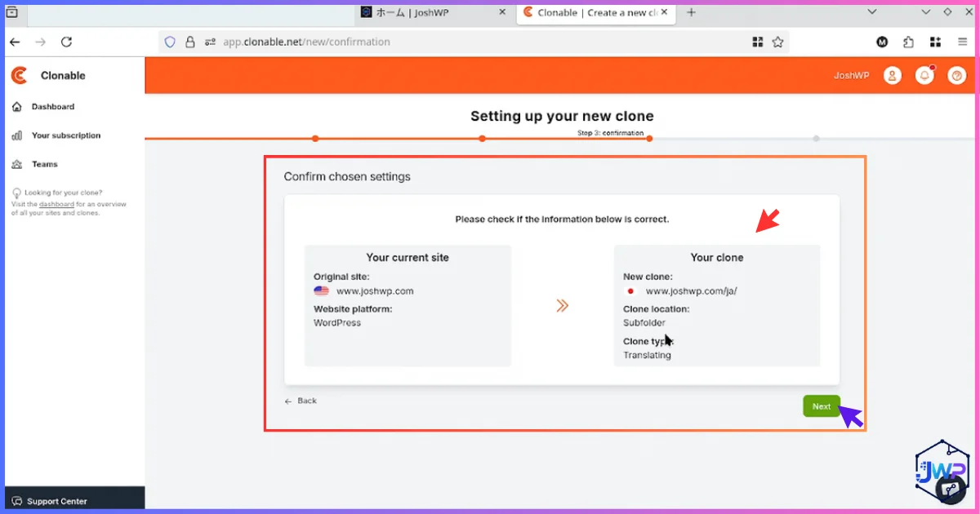Follow the dashboard link in the hint text

pyautogui.click(x=56, y=205)
